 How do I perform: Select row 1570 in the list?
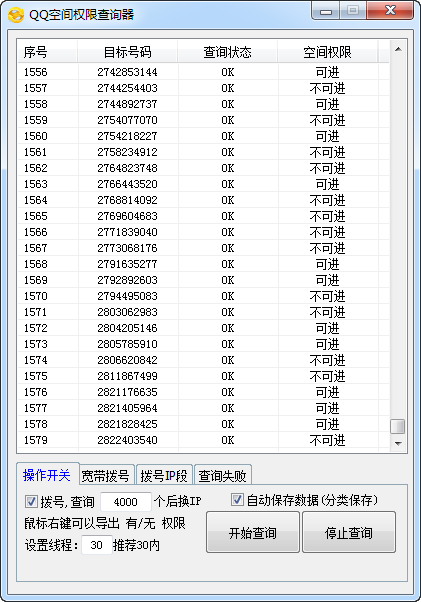click(x=203, y=296)
